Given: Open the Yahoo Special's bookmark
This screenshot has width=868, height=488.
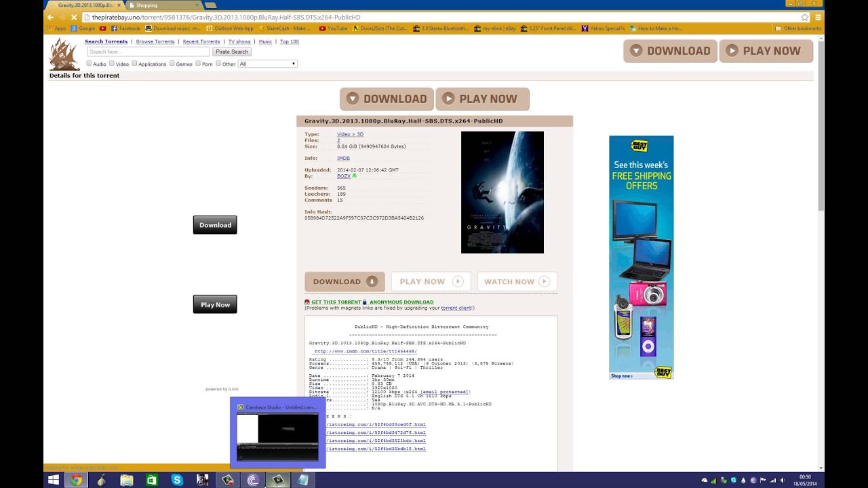Looking at the screenshot, I should click(x=604, y=28).
